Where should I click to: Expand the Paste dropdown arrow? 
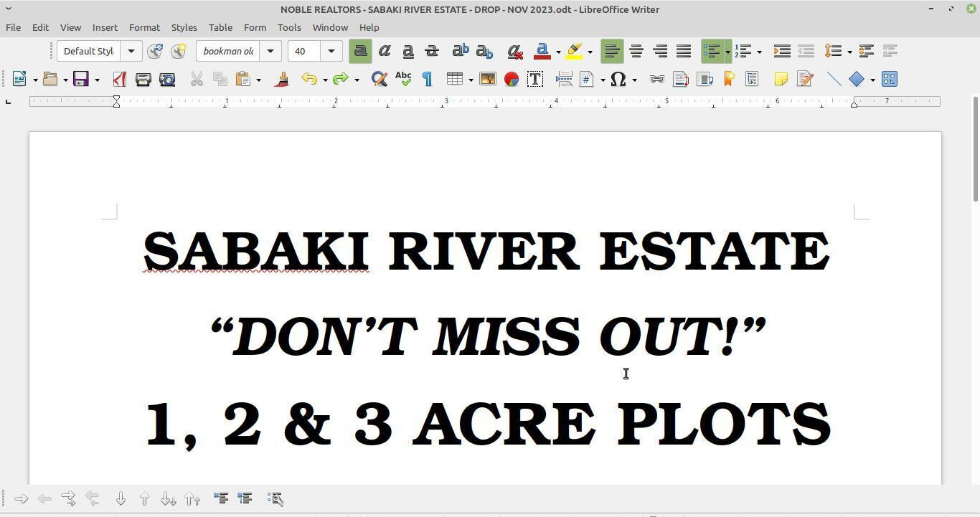tap(258, 80)
